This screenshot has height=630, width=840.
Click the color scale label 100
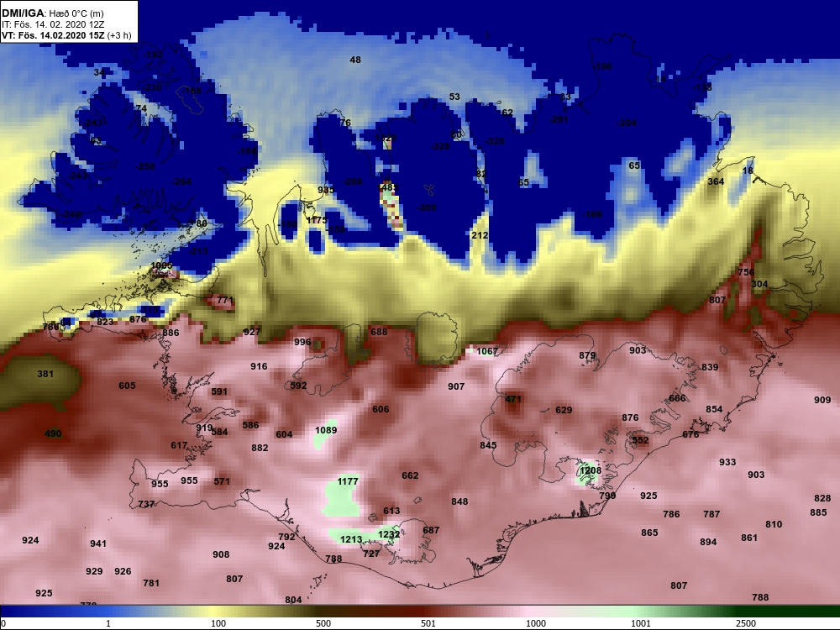coord(218,623)
